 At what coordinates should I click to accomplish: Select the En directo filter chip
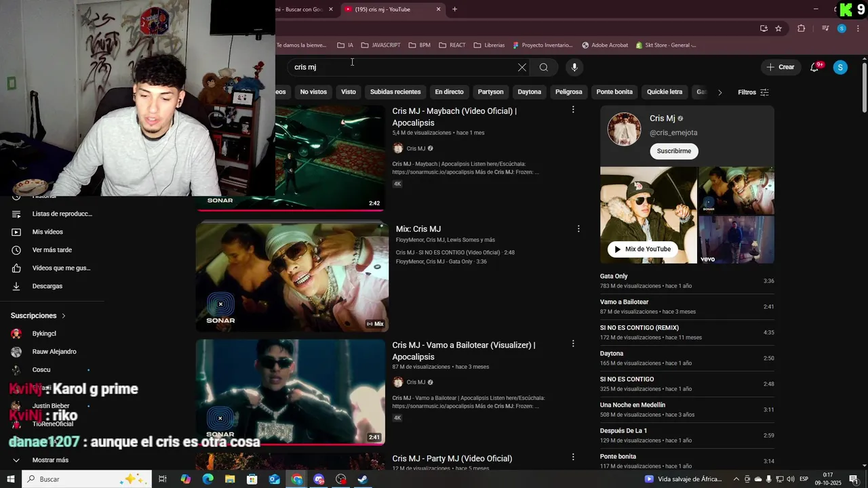tap(449, 91)
